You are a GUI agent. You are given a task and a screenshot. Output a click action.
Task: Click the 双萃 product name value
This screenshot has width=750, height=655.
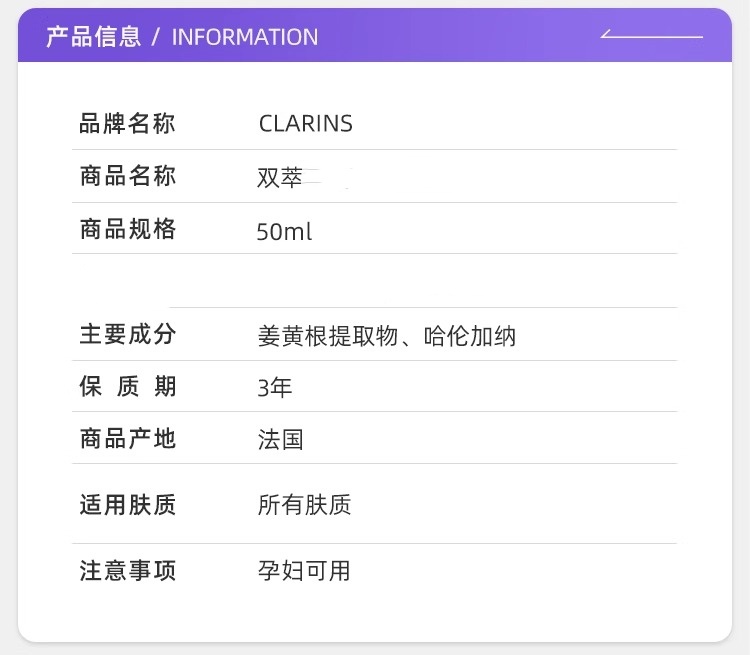(x=280, y=178)
